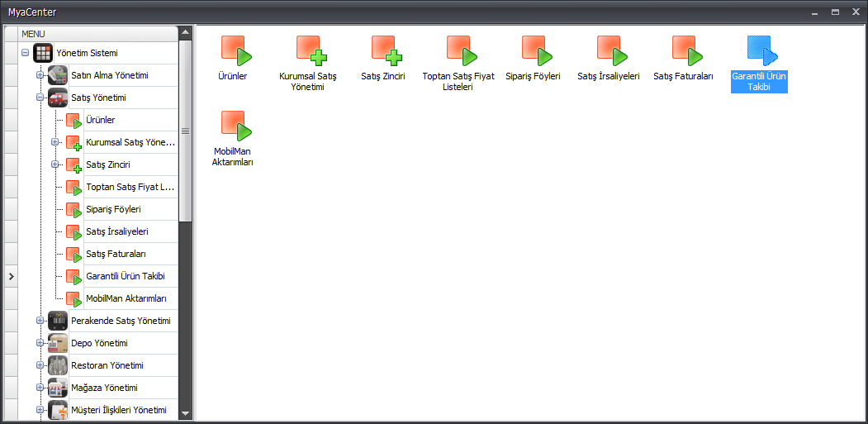Click Ürünler small icon in tree
This screenshot has height=424, width=868.
tap(74, 121)
